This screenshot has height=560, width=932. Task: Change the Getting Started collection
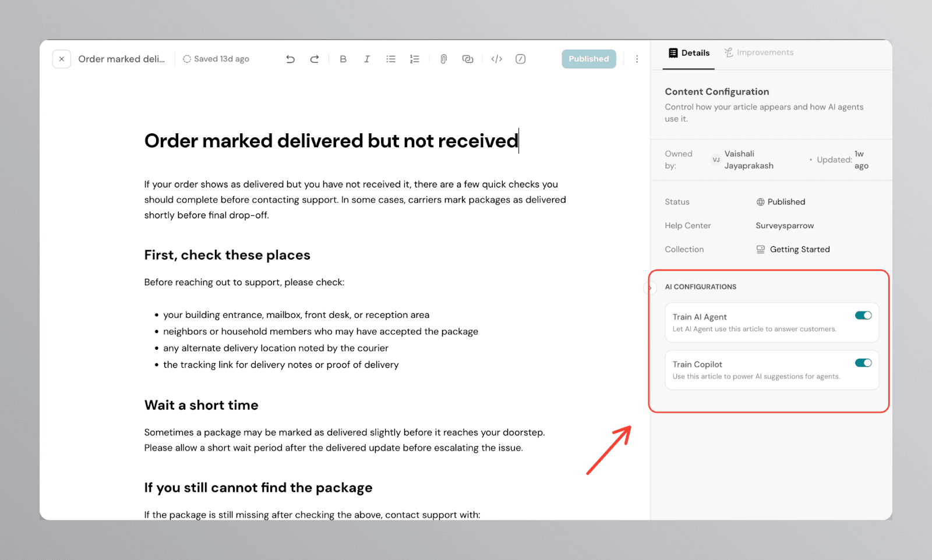tap(799, 249)
